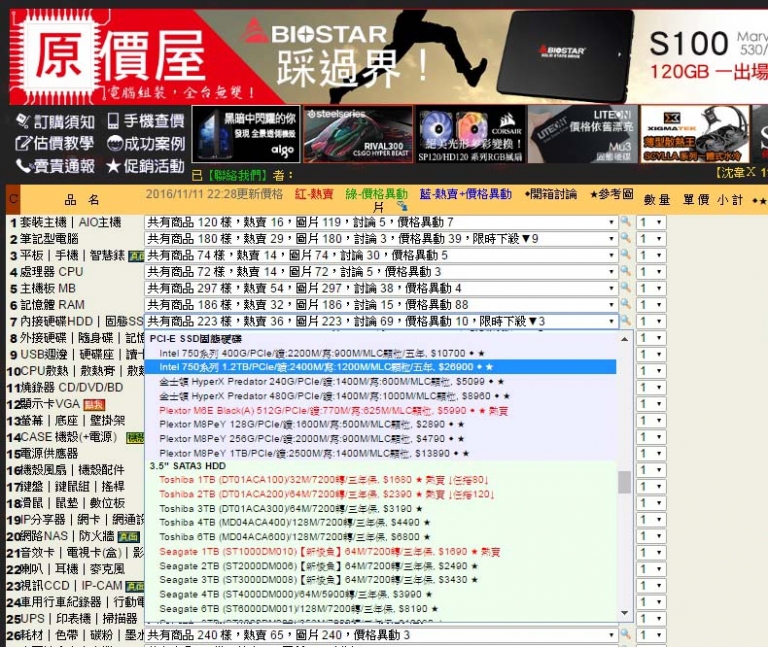768x647 pixels.
Task: Click the magnifier icon for 套裝主機 row
Action: tap(625, 222)
